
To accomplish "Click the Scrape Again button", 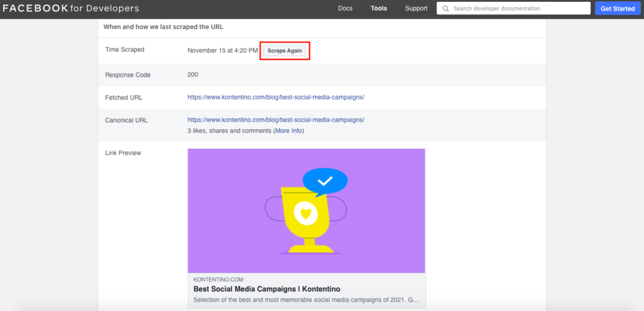I will click(285, 50).
